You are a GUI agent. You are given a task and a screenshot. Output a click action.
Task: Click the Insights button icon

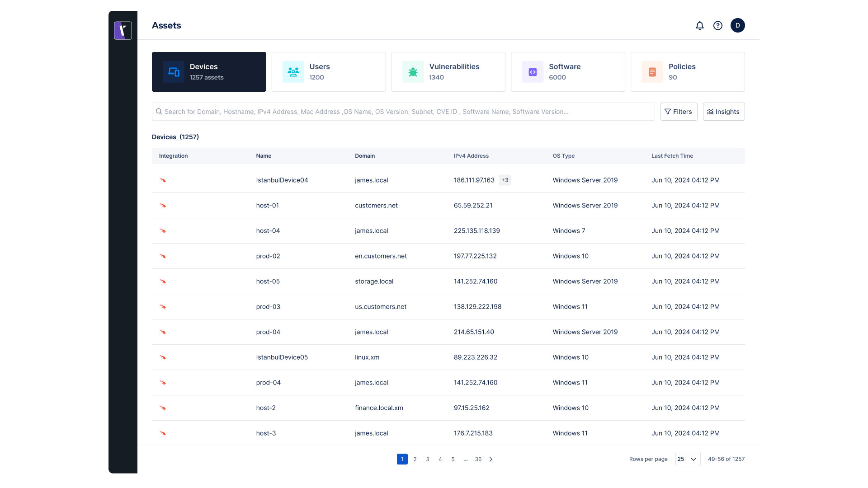(710, 112)
